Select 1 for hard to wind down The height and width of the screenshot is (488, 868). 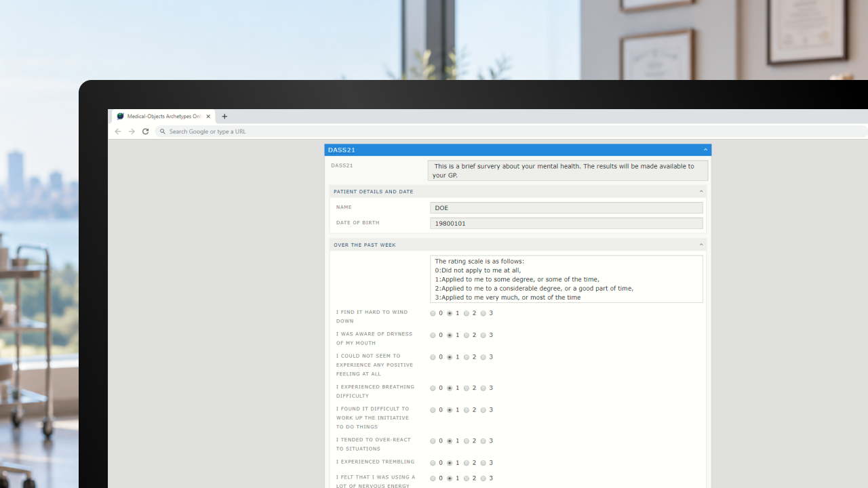pos(450,314)
